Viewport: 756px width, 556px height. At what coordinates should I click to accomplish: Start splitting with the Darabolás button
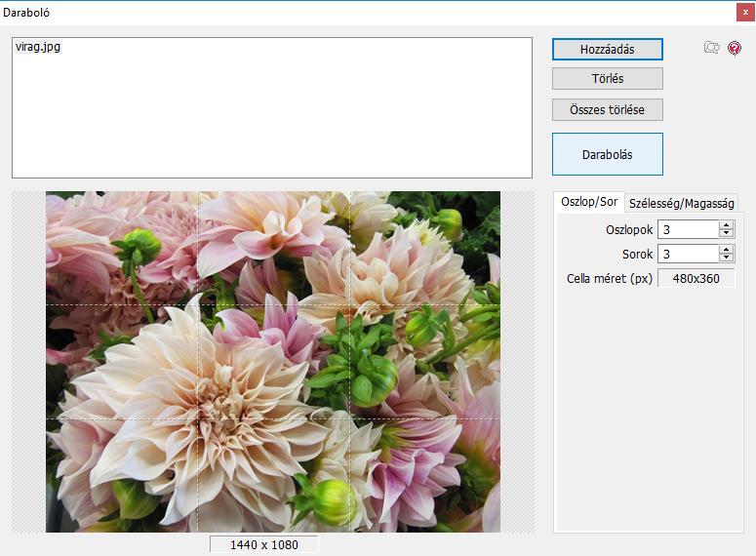608,154
